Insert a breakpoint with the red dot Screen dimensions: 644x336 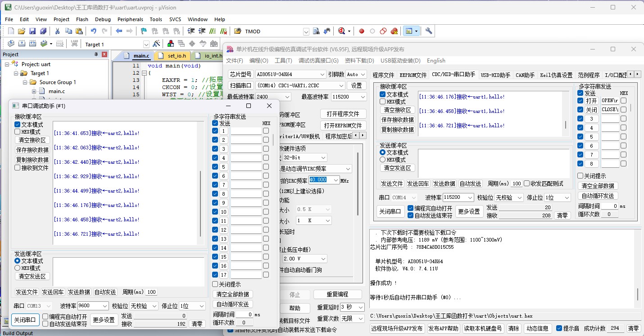point(361,31)
